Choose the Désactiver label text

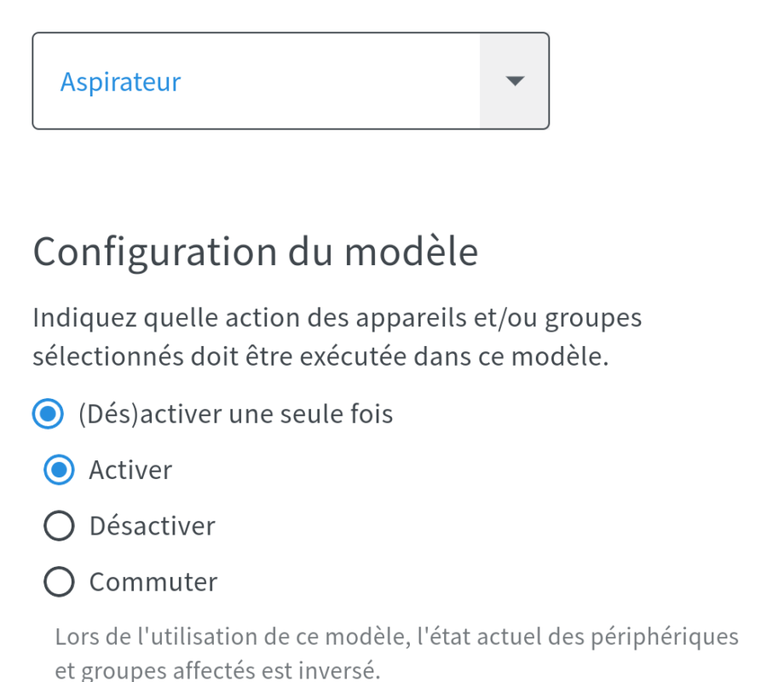pyautogui.click(x=152, y=527)
